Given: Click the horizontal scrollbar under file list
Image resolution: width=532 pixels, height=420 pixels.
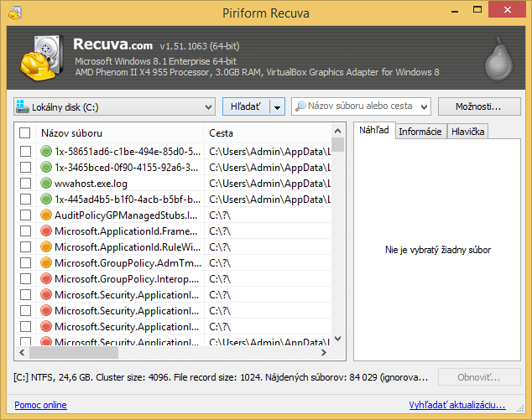Looking at the screenshot, I should 168,354.
